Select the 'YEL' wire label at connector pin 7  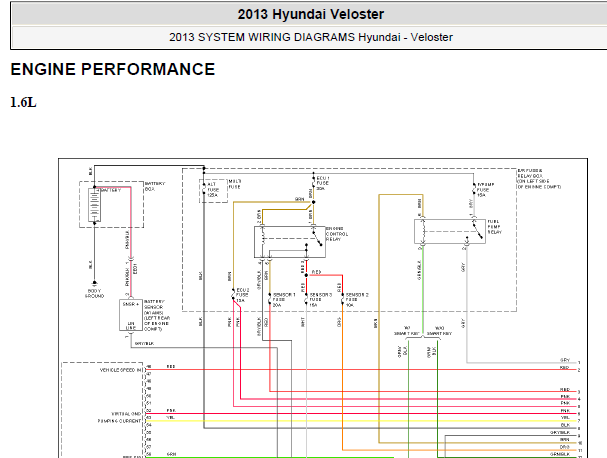pos(565,417)
